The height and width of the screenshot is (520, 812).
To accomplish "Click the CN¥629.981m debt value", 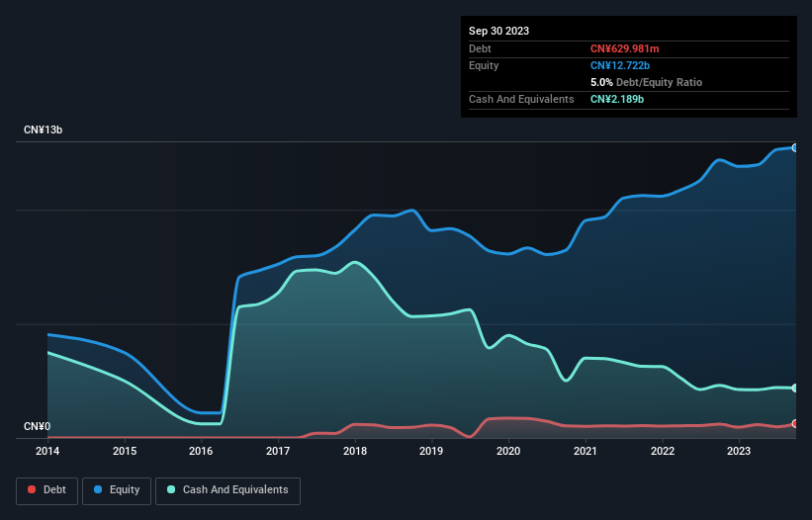I will 624,48.
